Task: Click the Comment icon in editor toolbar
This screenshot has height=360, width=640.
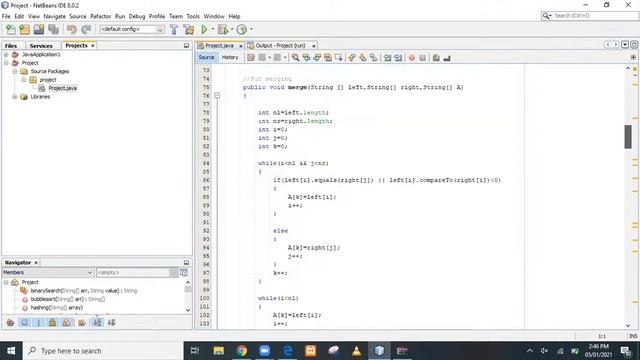Action: (x=436, y=58)
